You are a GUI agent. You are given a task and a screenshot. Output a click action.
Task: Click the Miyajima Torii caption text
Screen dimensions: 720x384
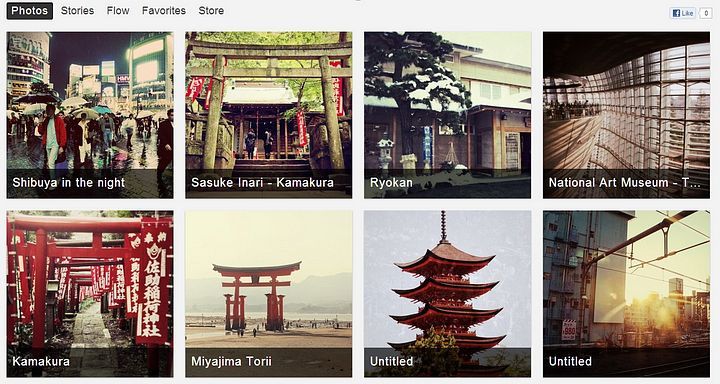pyautogui.click(x=231, y=361)
